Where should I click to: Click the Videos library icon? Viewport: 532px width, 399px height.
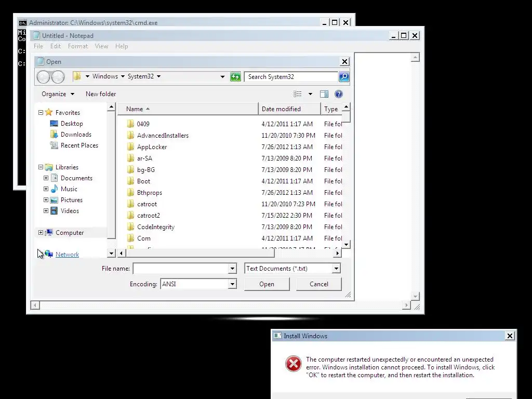tap(54, 211)
